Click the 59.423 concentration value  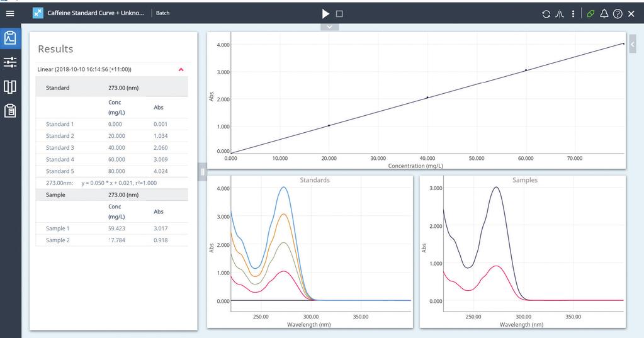[116, 228]
